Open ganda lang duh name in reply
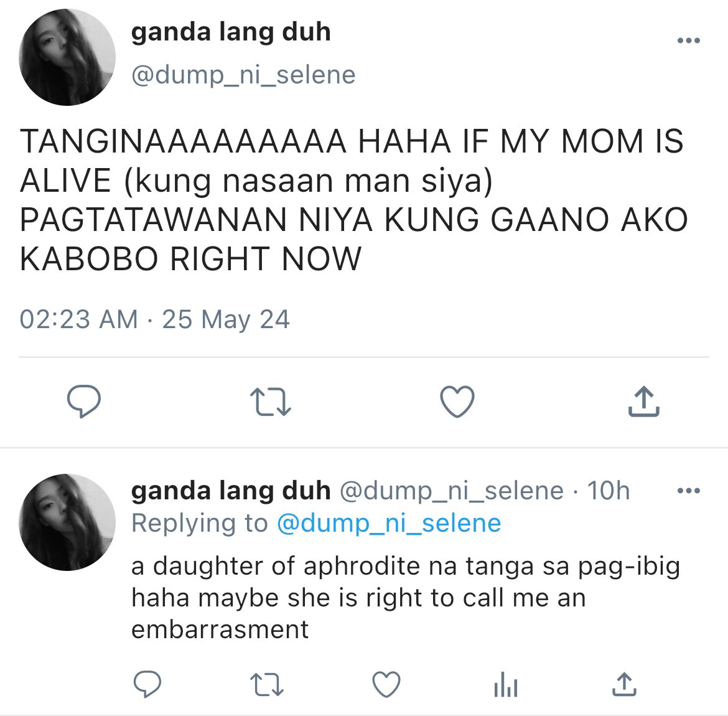This screenshot has height=716, width=728. tap(231, 491)
